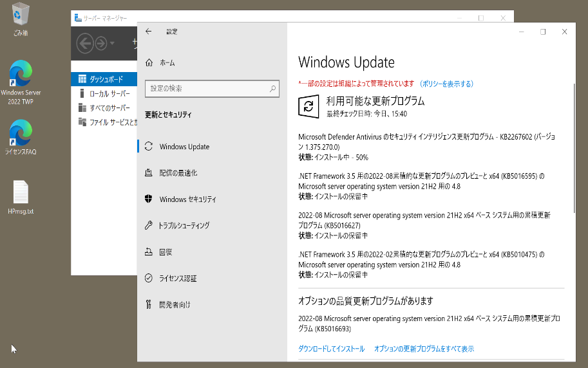
Task: Click the トラブルシューティング wrench icon
Action: pos(149,225)
